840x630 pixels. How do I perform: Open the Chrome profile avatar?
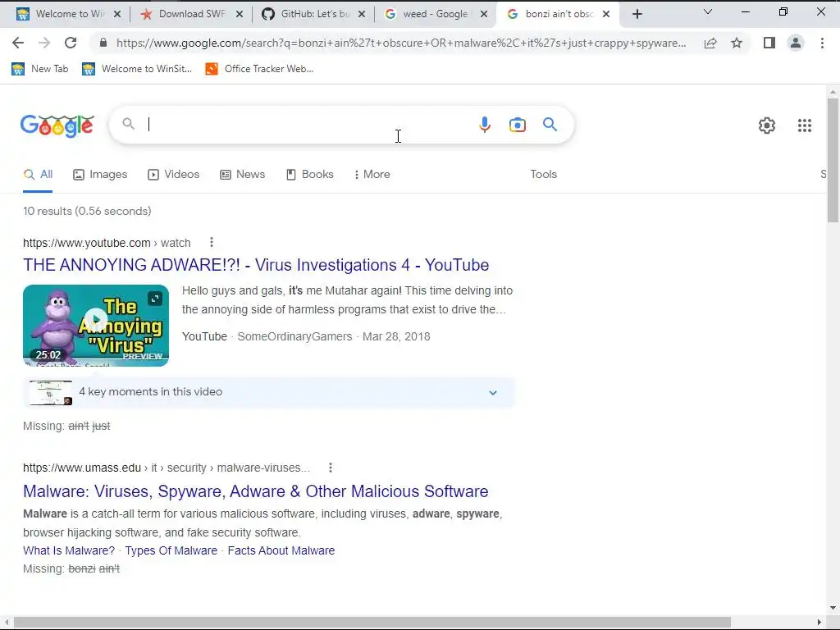click(x=796, y=43)
